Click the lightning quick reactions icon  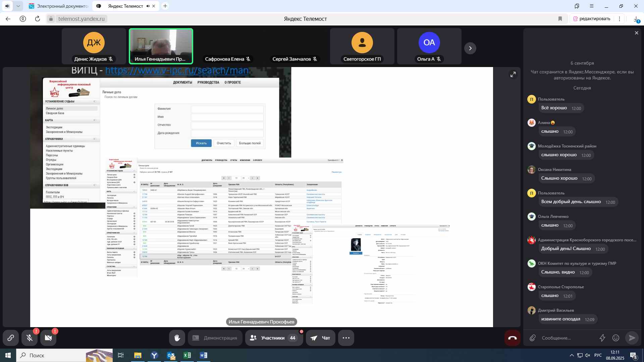pos(602,338)
